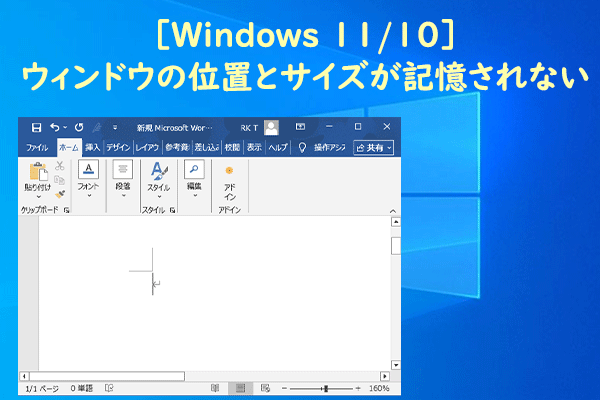
Task: Click the Copy icon in clipboard group
Action: tap(59, 180)
